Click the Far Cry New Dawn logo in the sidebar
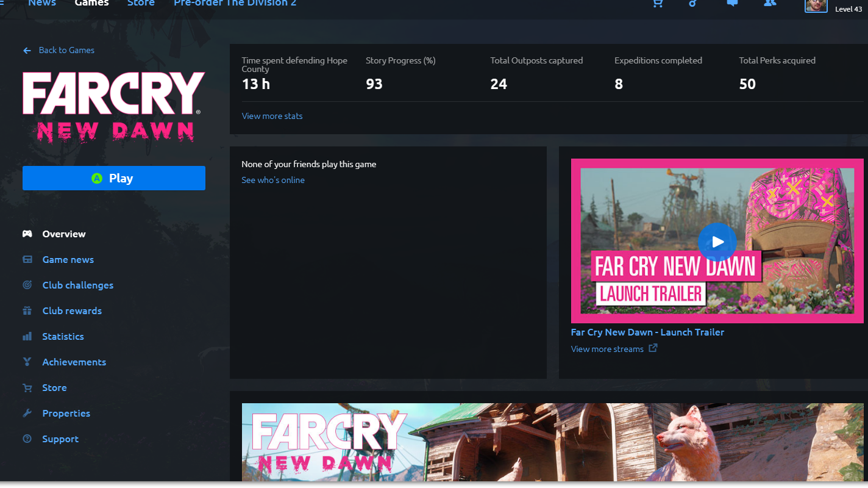 tap(114, 107)
